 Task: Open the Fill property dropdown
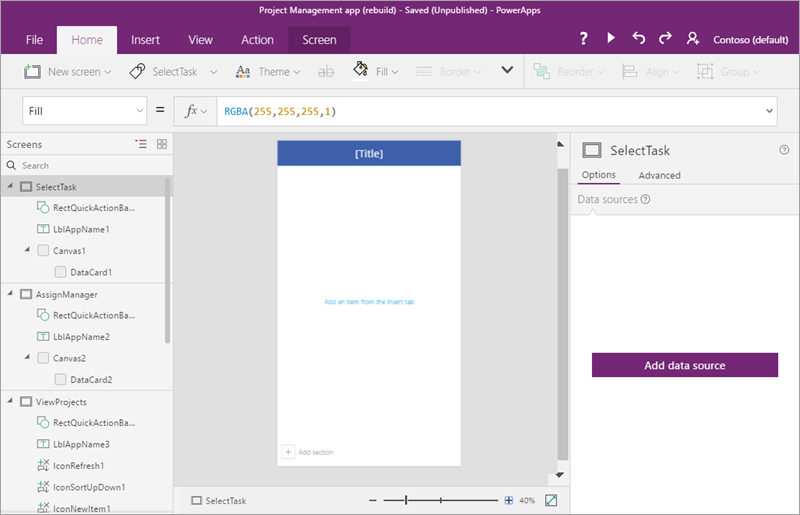(85, 111)
